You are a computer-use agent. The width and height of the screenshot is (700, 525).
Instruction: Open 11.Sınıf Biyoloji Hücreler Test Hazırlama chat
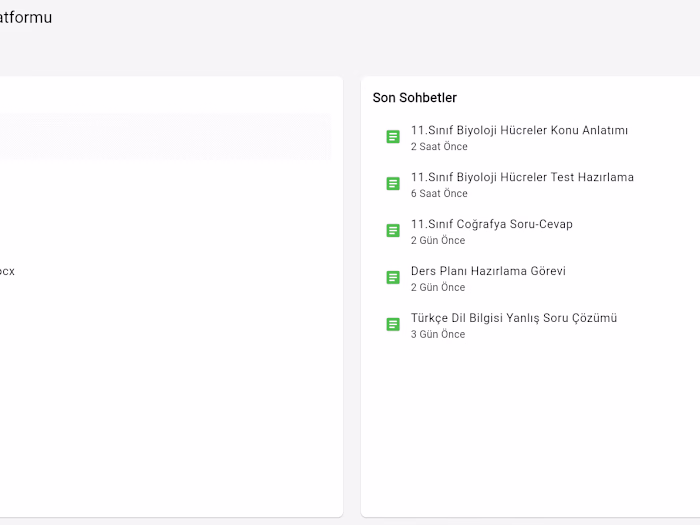click(x=522, y=178)
